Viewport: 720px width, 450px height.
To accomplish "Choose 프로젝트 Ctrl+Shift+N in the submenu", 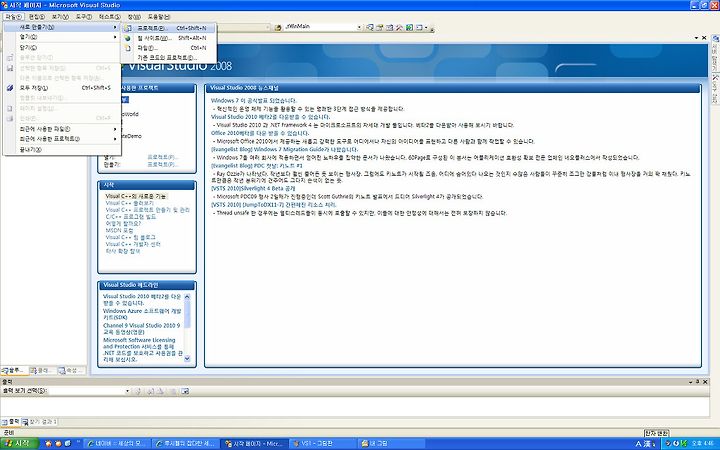I will [168, 28].
